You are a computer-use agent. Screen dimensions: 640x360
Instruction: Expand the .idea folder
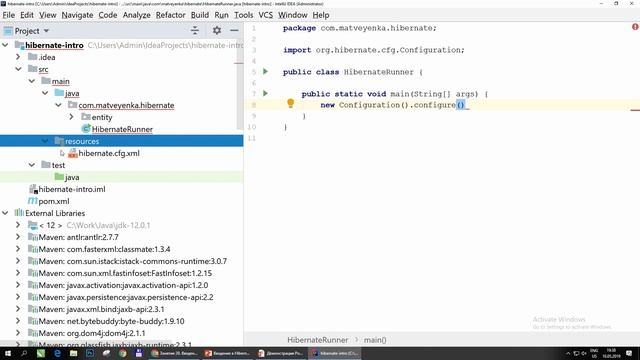[18, 57]
